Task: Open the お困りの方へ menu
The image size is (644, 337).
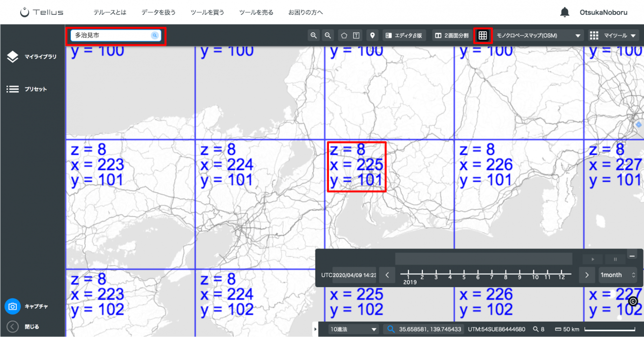Action: click(306, 12)
